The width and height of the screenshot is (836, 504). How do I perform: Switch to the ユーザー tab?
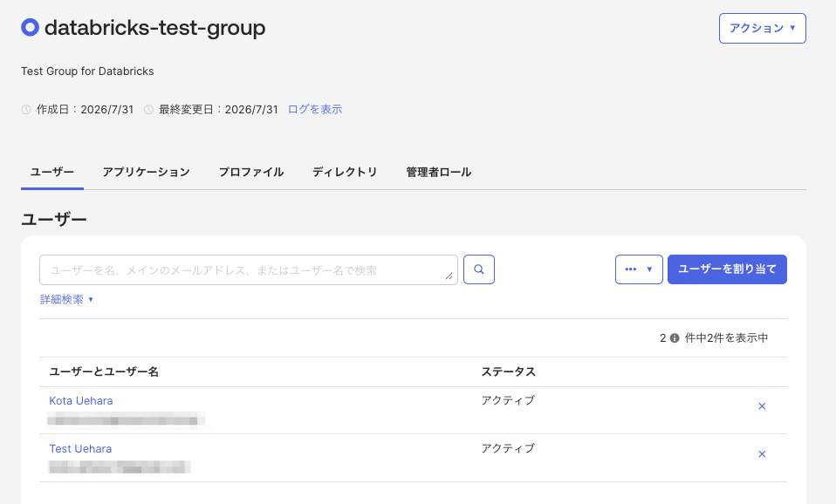click(x=52, y=172)
